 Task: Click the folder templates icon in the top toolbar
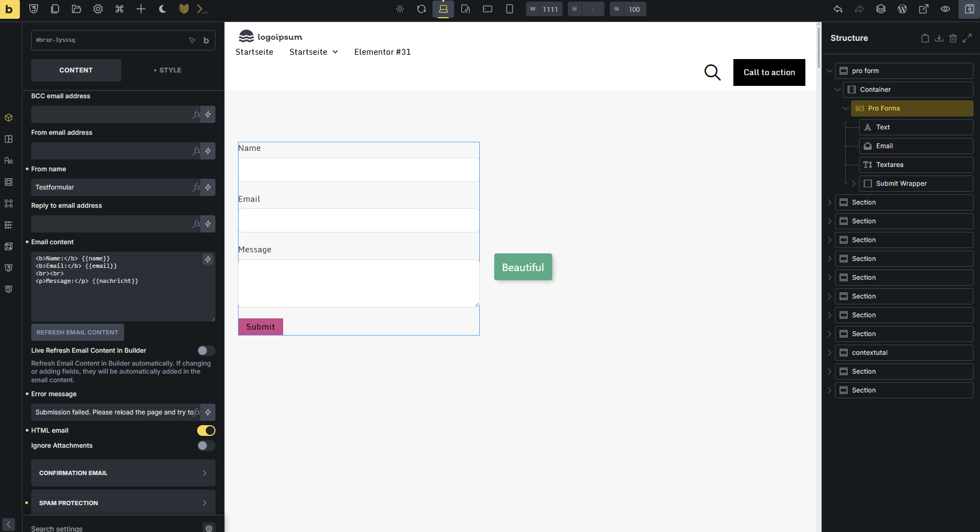click(x=76, y=9)
